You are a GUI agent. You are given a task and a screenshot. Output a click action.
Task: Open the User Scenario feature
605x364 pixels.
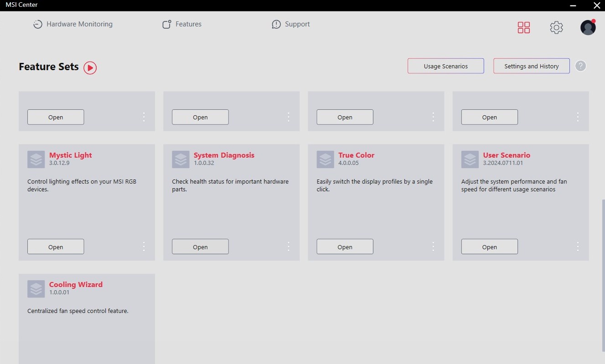pos(490,246)
